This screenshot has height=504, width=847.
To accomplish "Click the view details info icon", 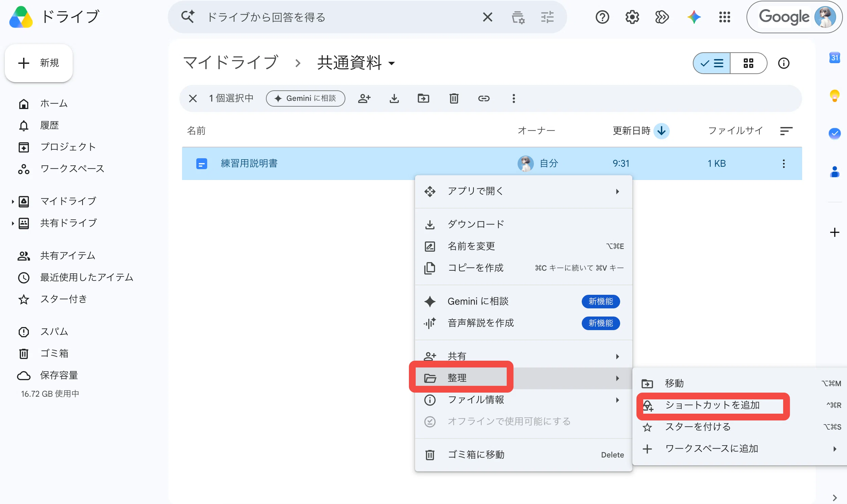I will pyautogui.click(x=783, y=63).
